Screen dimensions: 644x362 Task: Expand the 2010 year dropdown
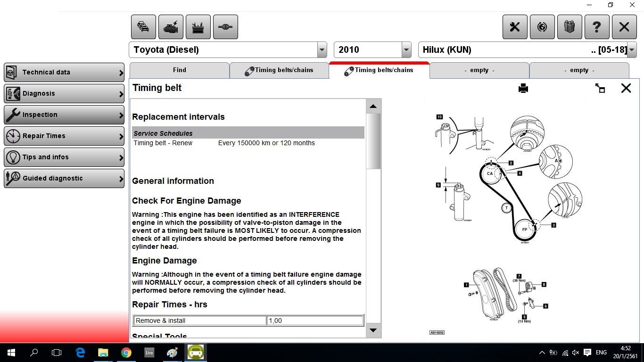pos(406,50)
